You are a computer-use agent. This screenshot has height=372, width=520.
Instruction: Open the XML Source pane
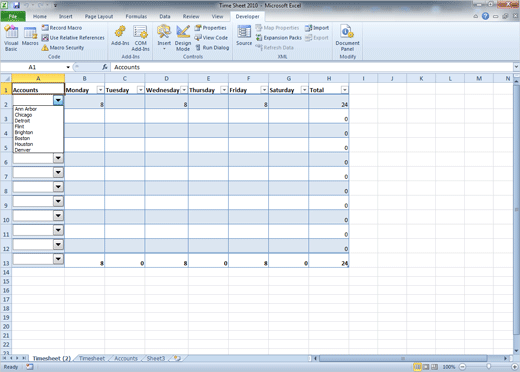[244, 36]
